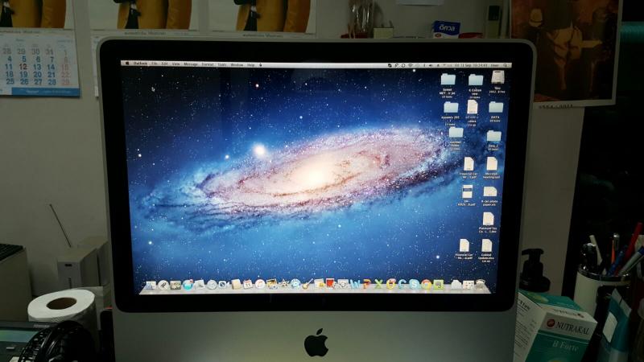
Task: Select R-Jet photo paper.xls file on desktop
Action: coord(489,192)
